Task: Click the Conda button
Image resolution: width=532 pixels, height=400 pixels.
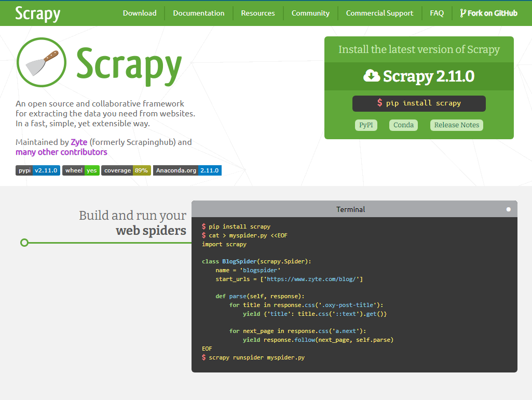Action: click(403, 125)
